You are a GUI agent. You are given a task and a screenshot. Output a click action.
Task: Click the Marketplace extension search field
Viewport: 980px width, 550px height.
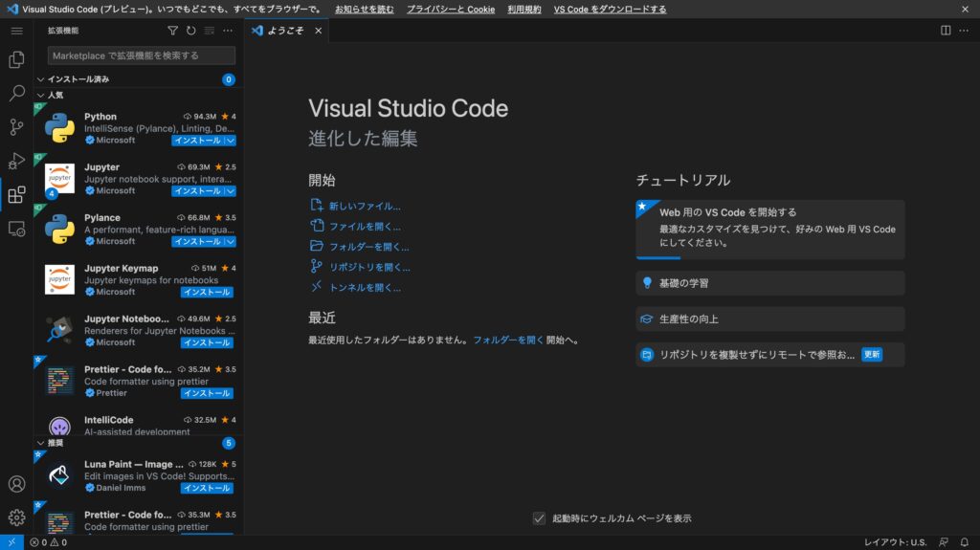(142, 55)
